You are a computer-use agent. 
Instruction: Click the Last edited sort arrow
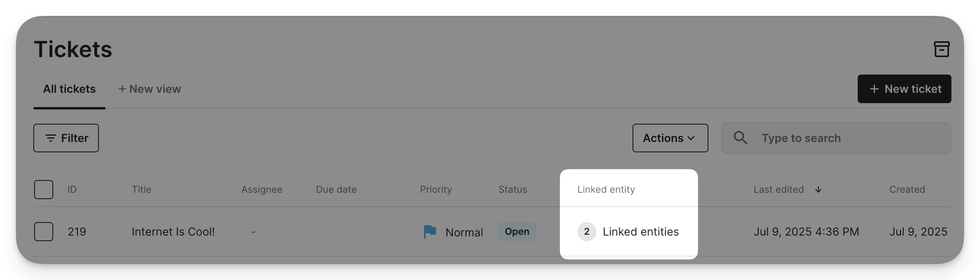coord(818,190)
